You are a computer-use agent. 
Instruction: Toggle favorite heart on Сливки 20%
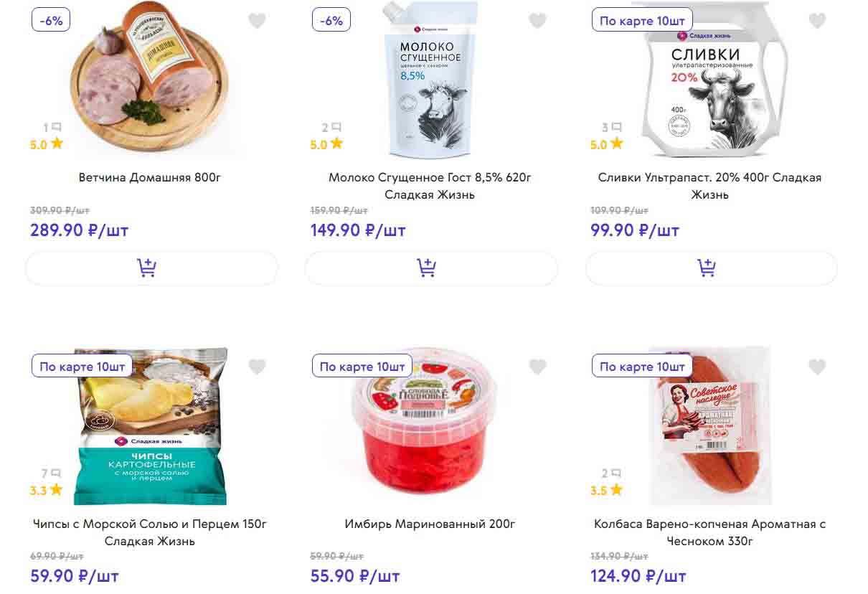817,22
